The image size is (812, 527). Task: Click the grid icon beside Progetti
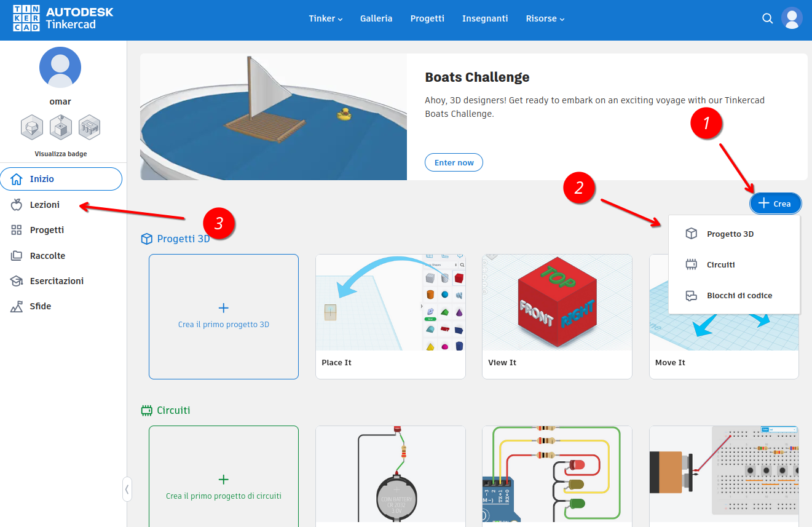(x=17, y=230)
